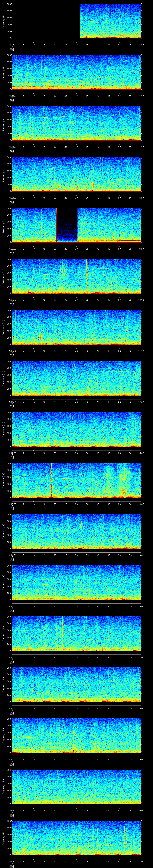Click the bright vertical streak in the 14:13 spectrogram
153x868 pixels.
(x=51, y=480)
